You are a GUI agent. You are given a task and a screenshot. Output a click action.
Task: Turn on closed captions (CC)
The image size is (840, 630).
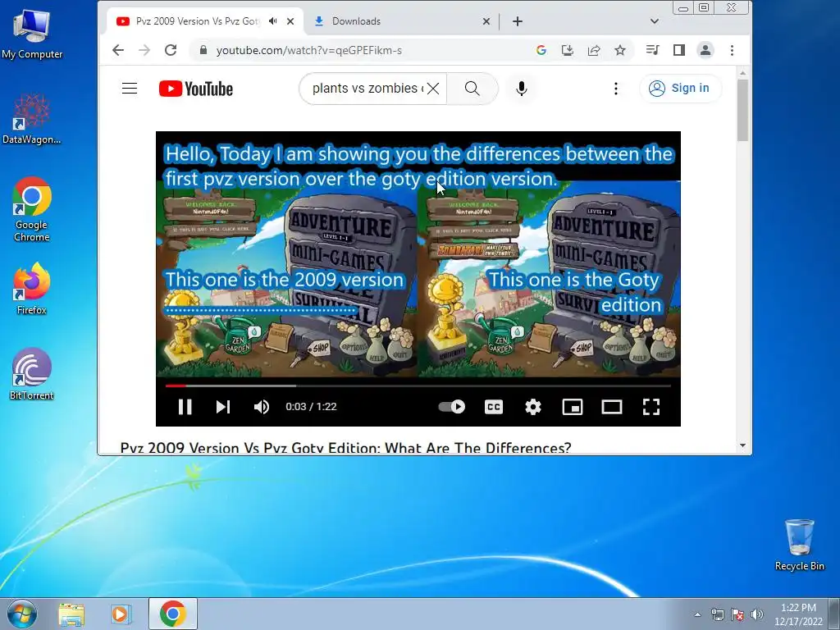tap(493, 407)
